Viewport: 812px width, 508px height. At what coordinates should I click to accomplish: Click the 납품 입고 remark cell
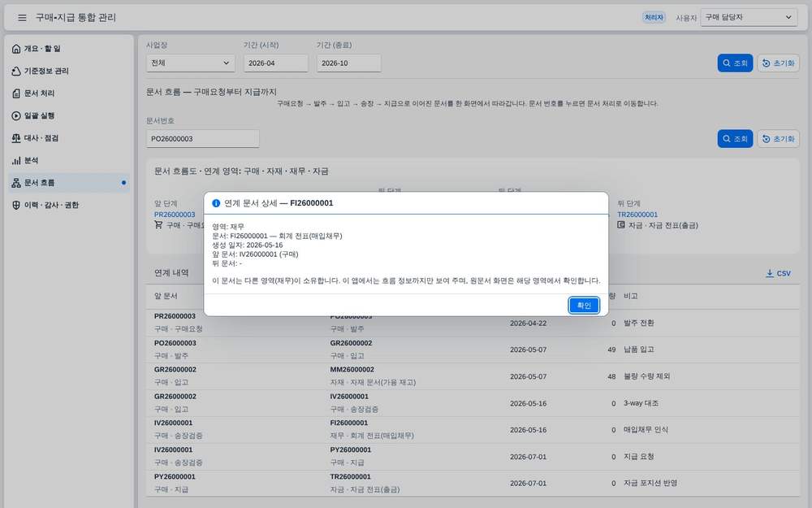tap(638, 350)
